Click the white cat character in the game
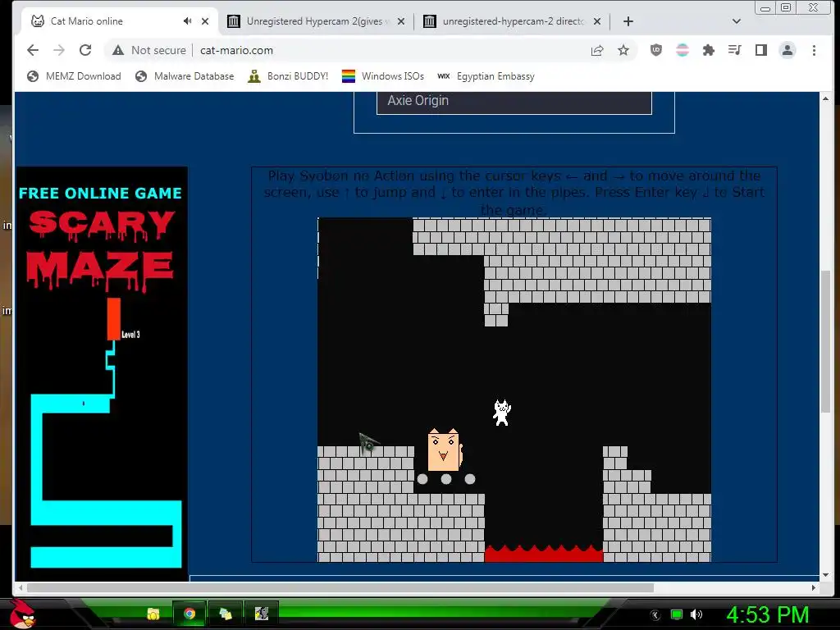Image resolution: width=840 pixels, height=630 pixels. click(x=502, y=413)
